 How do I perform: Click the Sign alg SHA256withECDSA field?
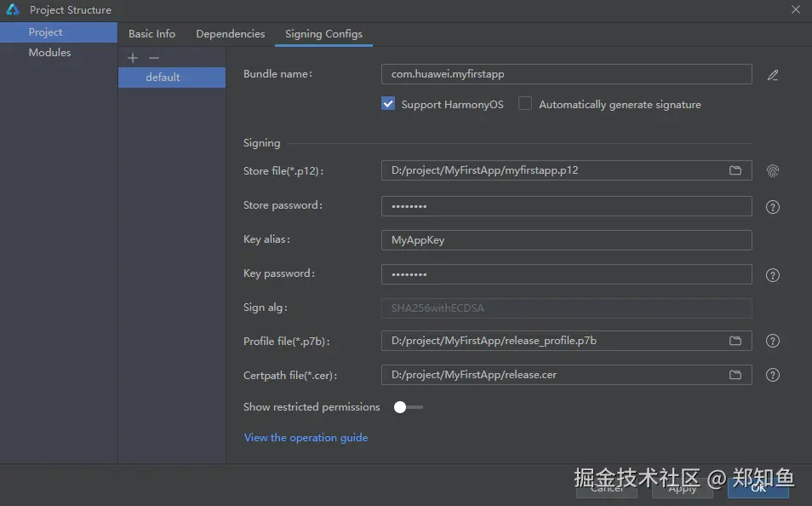[567, 308]
